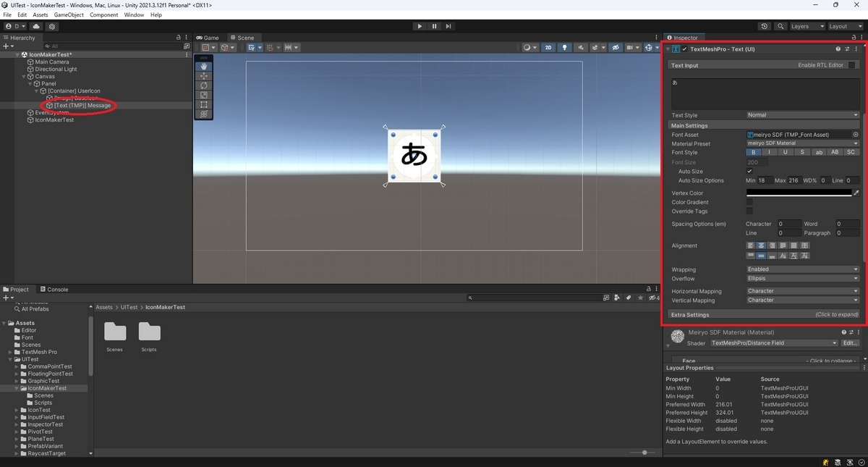
Task: Select the Hand view tool
Action: point(204,67)
